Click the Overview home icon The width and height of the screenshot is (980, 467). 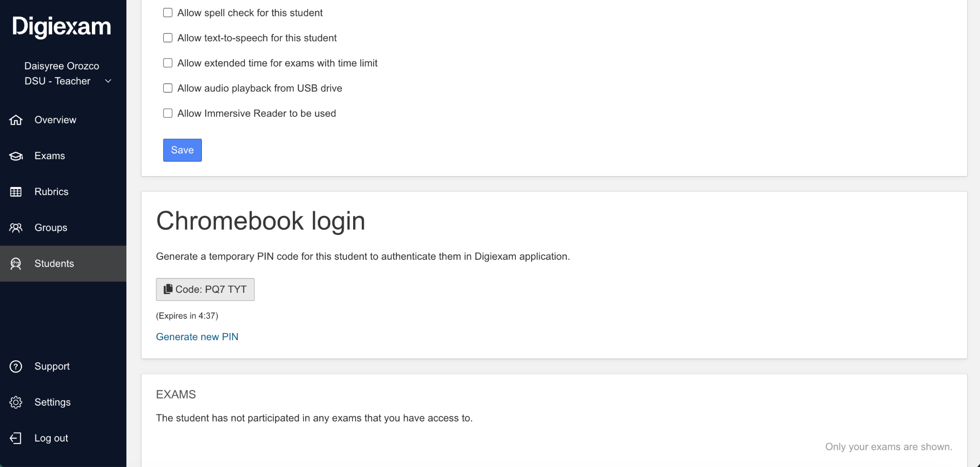click(16, 120)
